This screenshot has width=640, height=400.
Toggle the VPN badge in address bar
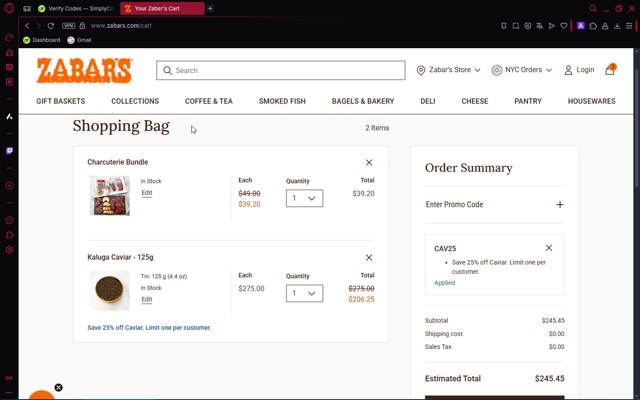coord(68,26)
